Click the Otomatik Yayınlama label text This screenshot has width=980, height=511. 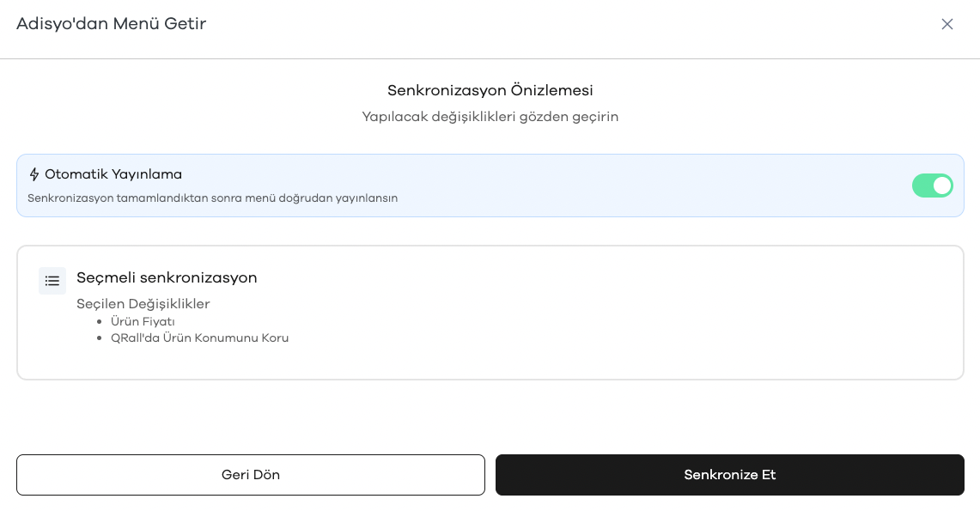113,174
